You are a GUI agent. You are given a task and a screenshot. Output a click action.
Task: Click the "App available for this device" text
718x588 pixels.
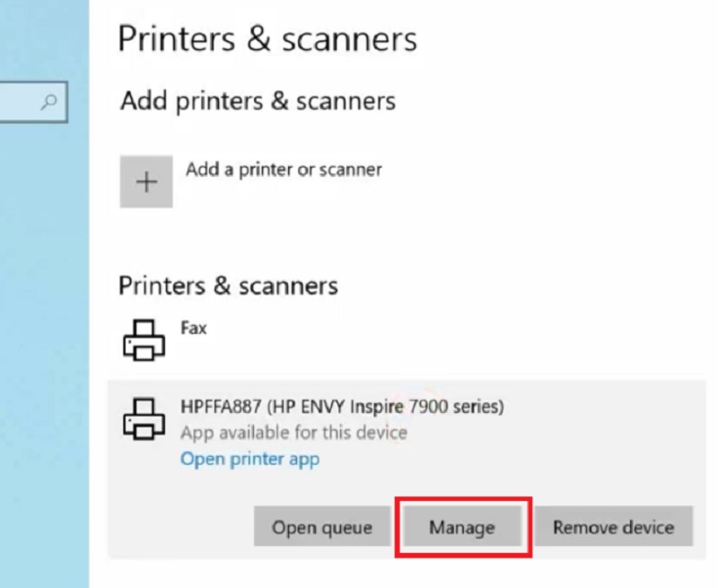click(293, 433)
